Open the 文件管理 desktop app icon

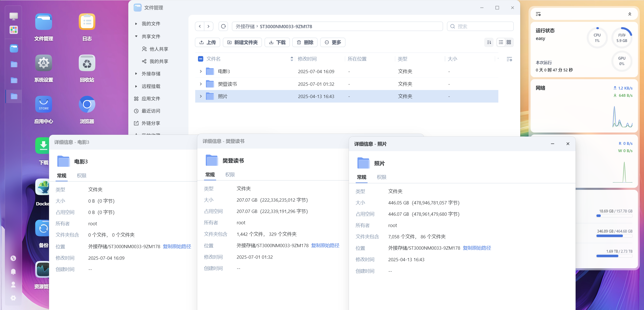44,22
